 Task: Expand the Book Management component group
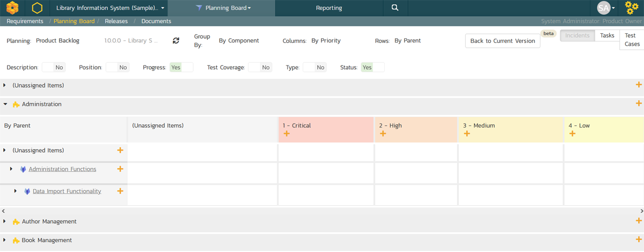tap(5, 240)
